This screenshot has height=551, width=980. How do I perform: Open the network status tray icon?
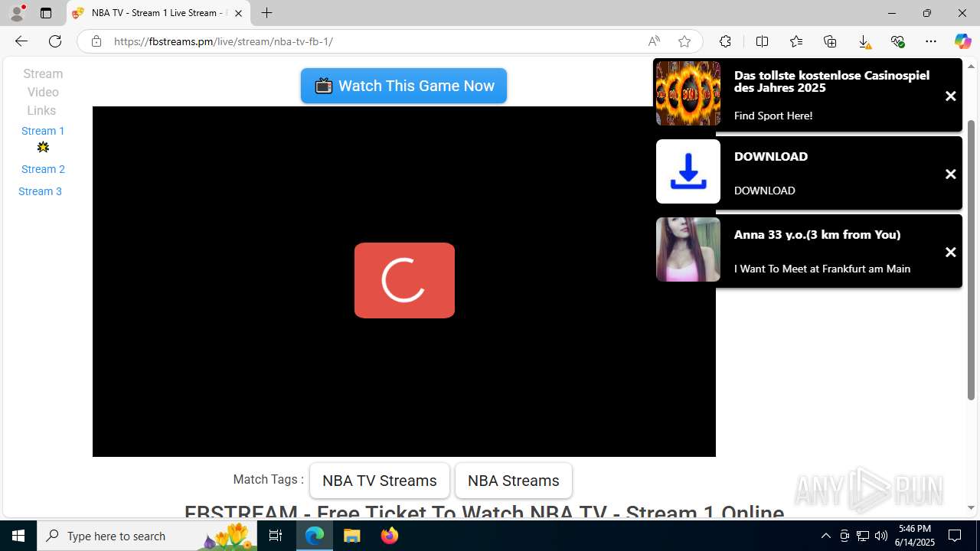click(x=863, y=536)
